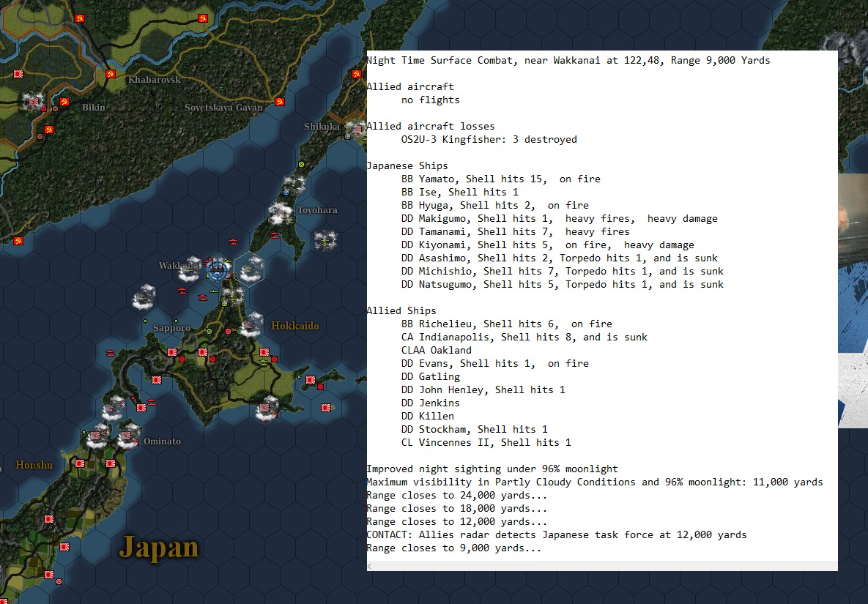This screenshot has width=868, height=604.
Task: Click the 'Improved night sighting' line
Action: pos(492,469)
